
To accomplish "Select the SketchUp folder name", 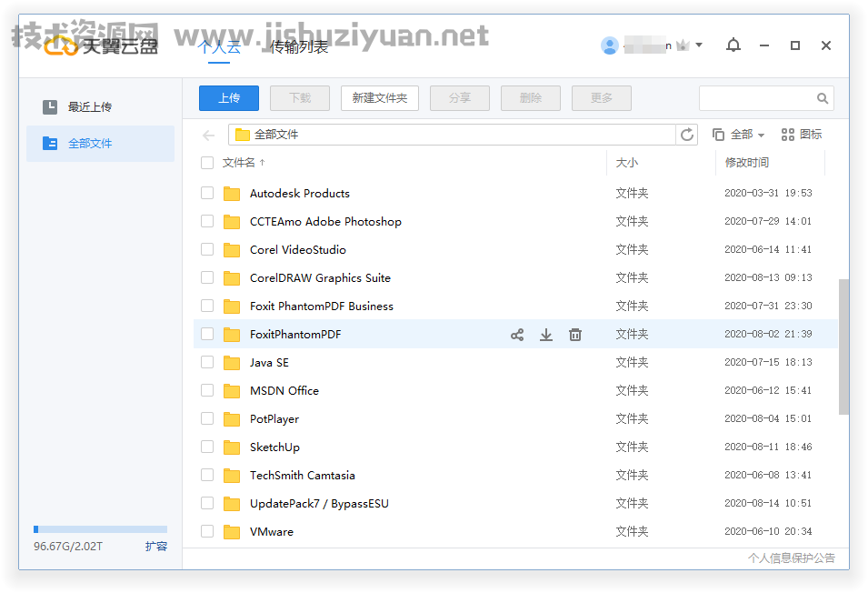I will pyautogui.click(x=274, y=447).
